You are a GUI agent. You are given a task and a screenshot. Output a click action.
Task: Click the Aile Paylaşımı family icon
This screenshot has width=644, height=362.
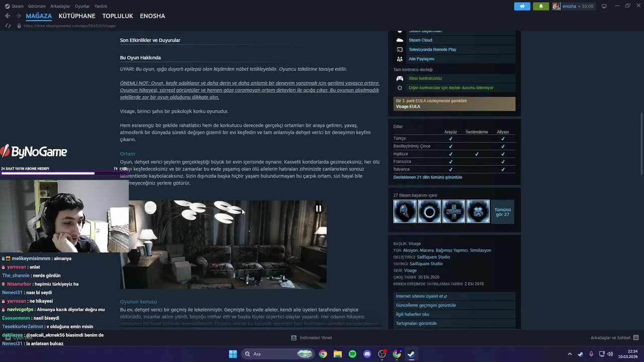[399, 59]
